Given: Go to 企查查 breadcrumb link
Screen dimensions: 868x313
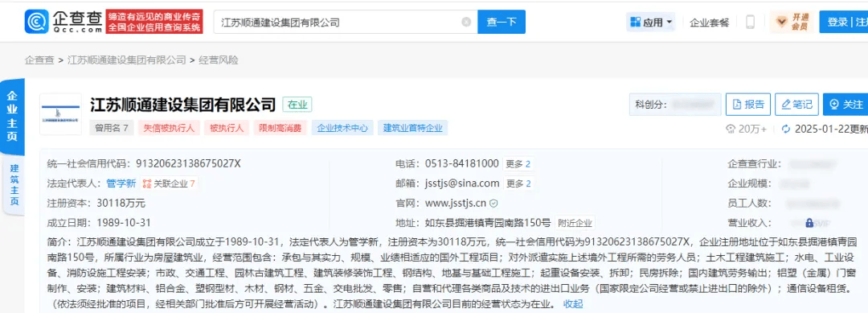Looking at the screenshot, I should (x=39, y=60).
